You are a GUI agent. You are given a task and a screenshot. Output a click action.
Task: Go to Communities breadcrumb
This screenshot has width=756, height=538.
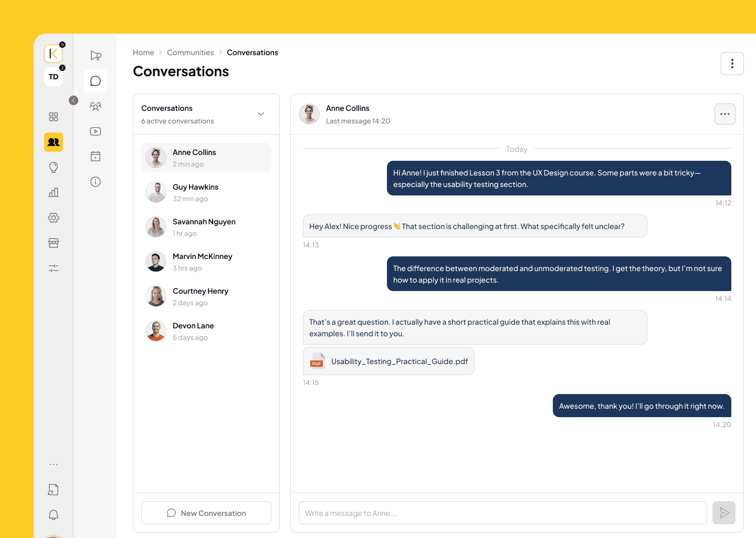click(x=191, y=53)
